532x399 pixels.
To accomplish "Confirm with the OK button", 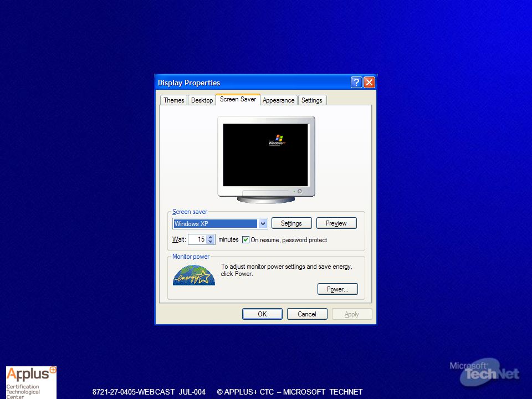I will [262, 314].
